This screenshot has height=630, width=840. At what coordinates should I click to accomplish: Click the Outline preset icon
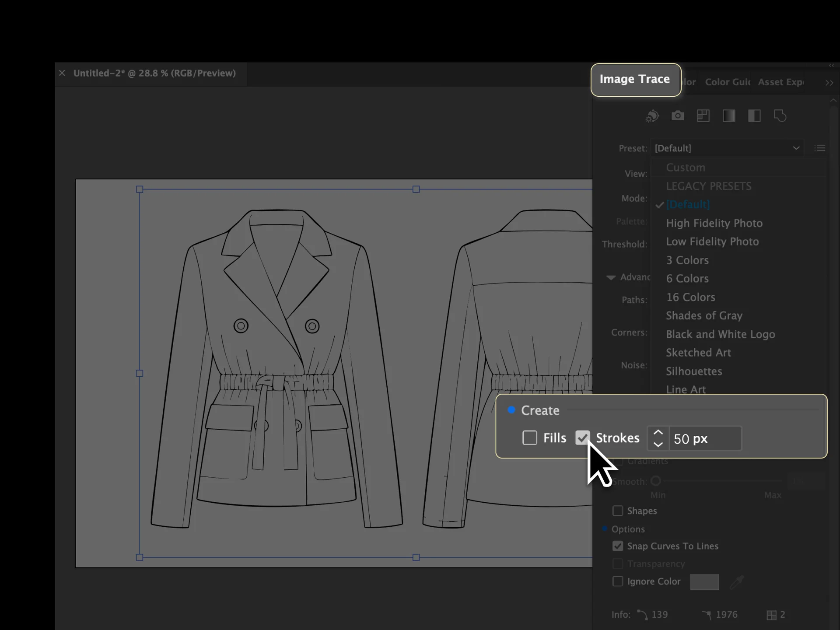pyautogui.click(x=780, y=116)
